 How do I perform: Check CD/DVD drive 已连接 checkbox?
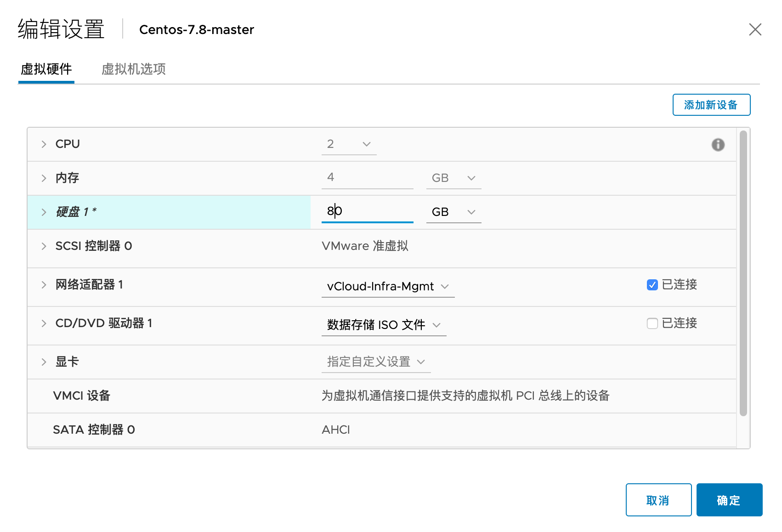tap(652, 323)
